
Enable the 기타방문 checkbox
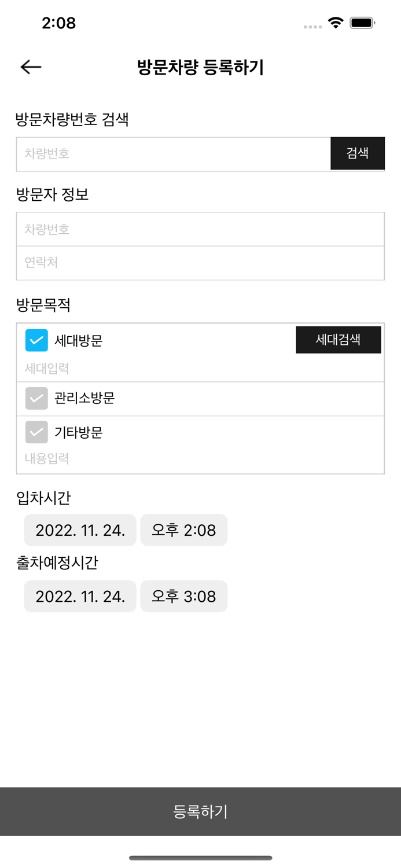click(x=36, y=432)
